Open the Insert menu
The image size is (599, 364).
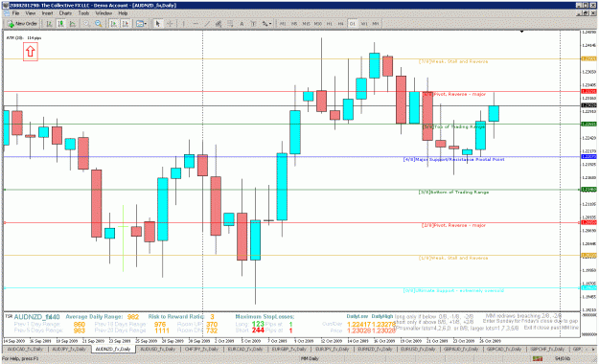coord(47,13)
